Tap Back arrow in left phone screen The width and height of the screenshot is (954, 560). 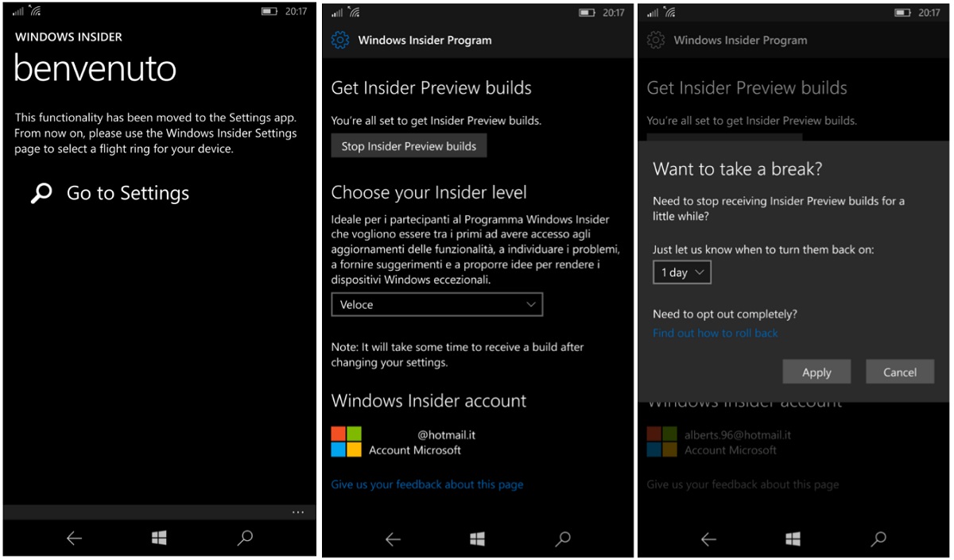click(x=74, y=539)
